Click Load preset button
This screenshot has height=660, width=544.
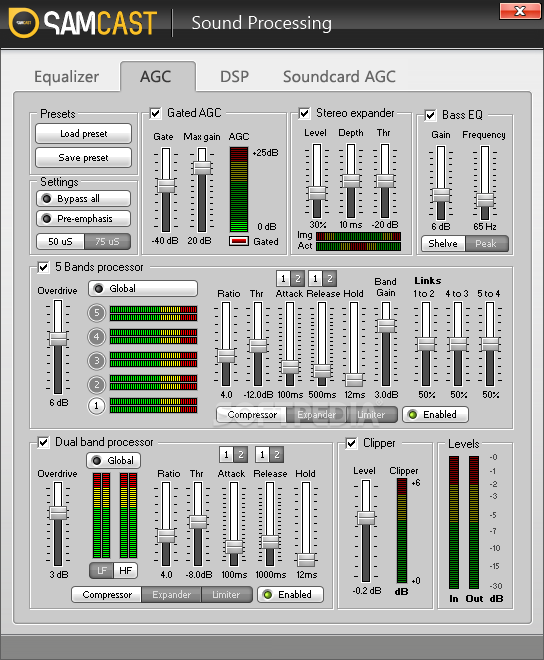click(83, 134)
